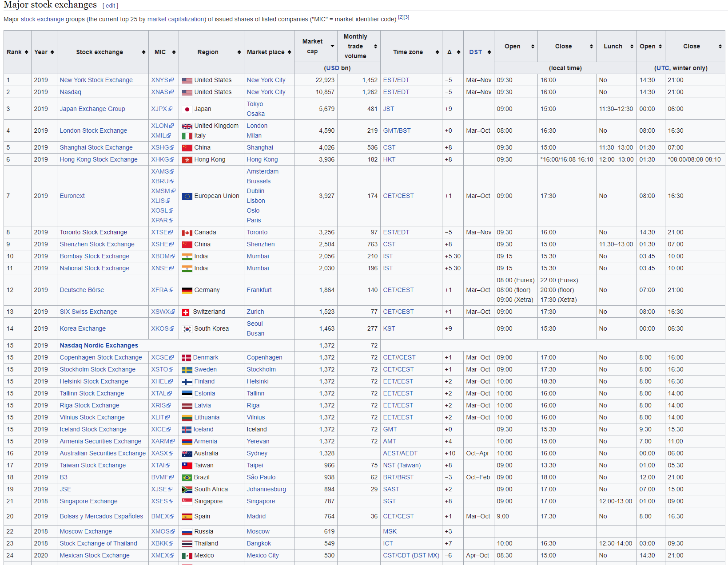Click the Stock exchange column sort arrows
Screen dimensions: 728x565
[143, 52]
